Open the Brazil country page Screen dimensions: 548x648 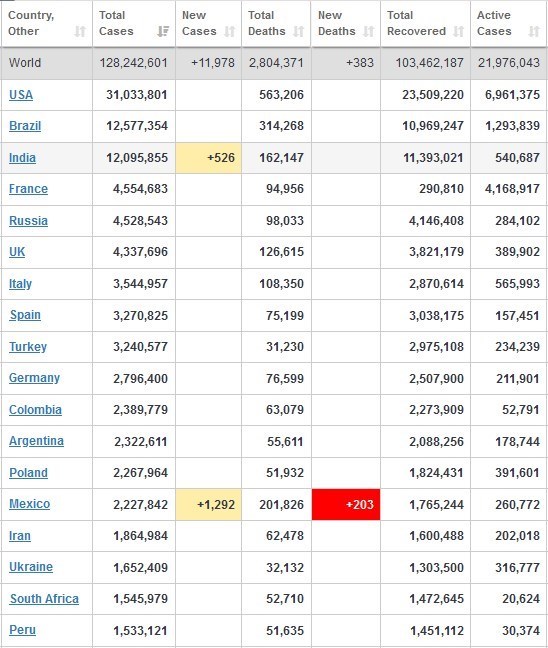25,126
